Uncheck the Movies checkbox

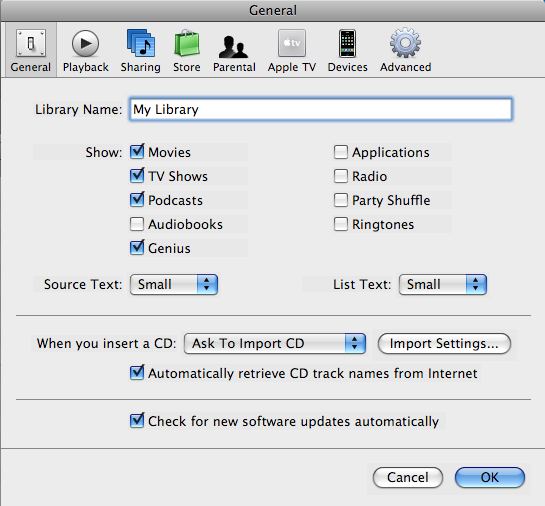click(137, 152)
